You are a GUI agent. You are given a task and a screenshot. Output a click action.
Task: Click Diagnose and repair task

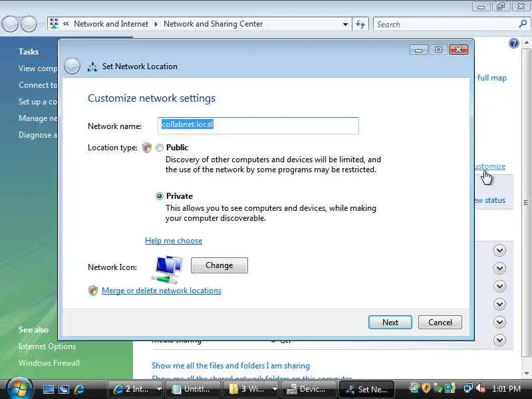(x=38, y=135)
